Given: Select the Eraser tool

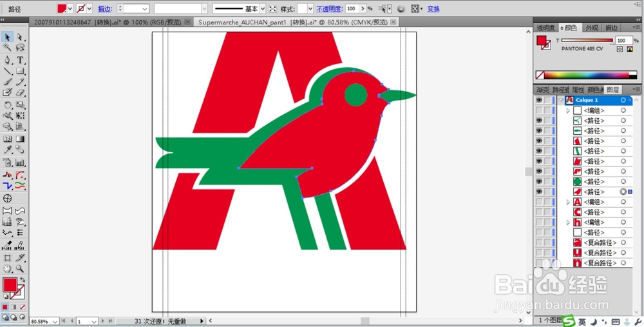Looking at the screenshot, I should click(x=20, y=92).
